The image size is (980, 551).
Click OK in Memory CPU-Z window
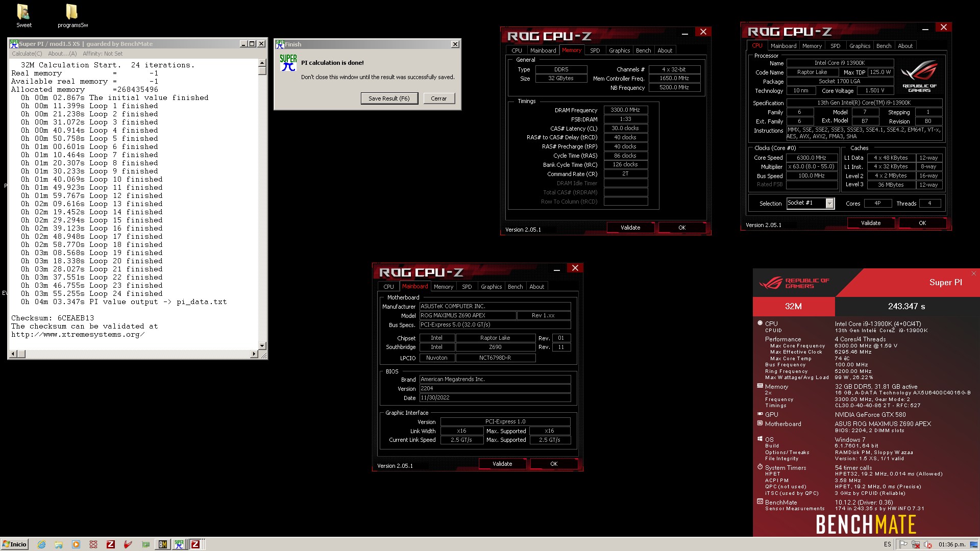pos(682,228)
